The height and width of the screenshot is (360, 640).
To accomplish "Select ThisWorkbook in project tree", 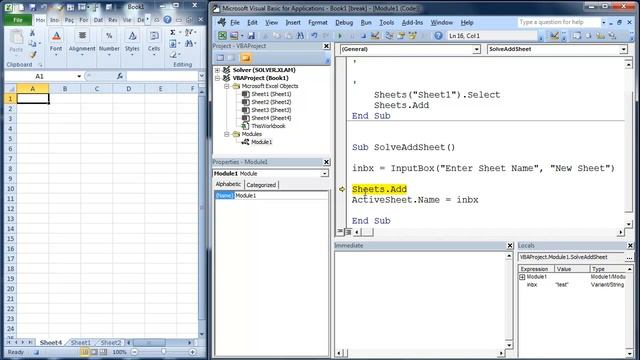I will (268, 126).
